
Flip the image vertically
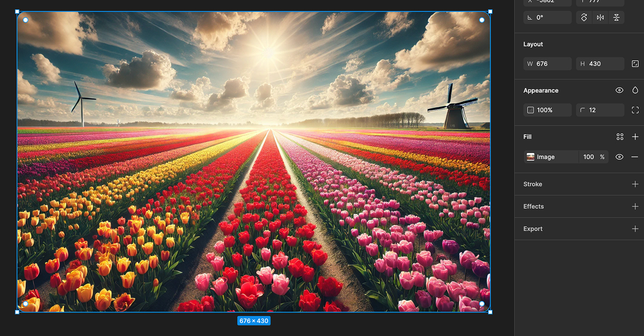click(616, 17)
